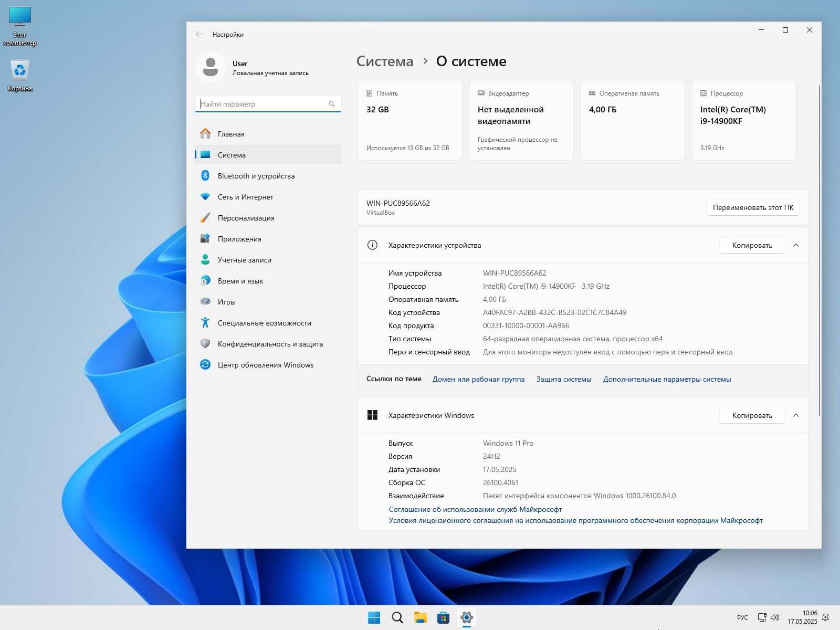Image resolution: width=840 pixels, height=630 pixels.
Task: Open Защита системы link
Action: point(564,379)
